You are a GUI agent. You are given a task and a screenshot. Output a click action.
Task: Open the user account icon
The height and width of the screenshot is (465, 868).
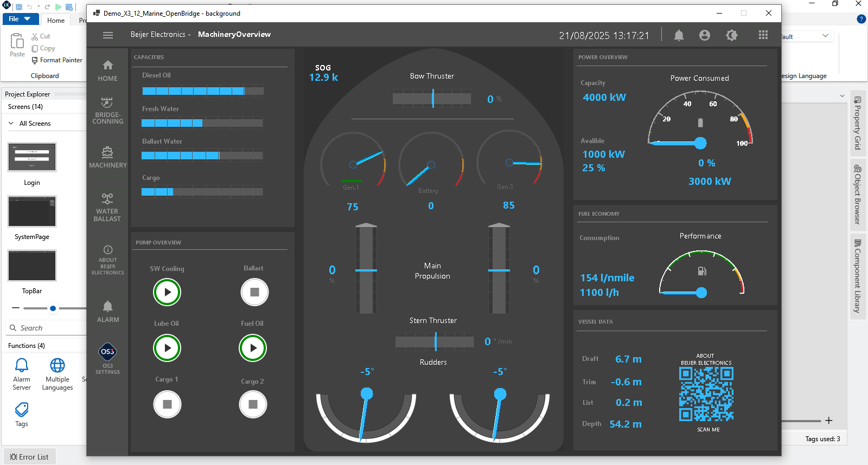click(705, 35)
